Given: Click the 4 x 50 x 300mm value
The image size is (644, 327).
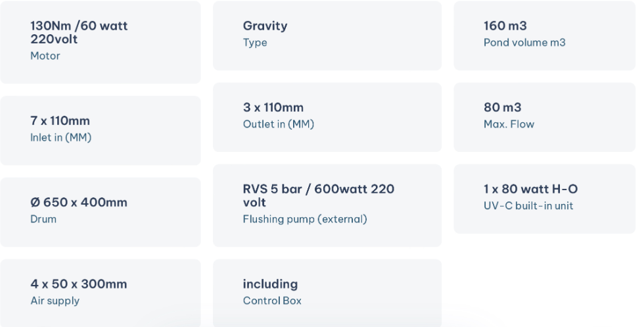Looking at the screenshot, I should point(79,284).
